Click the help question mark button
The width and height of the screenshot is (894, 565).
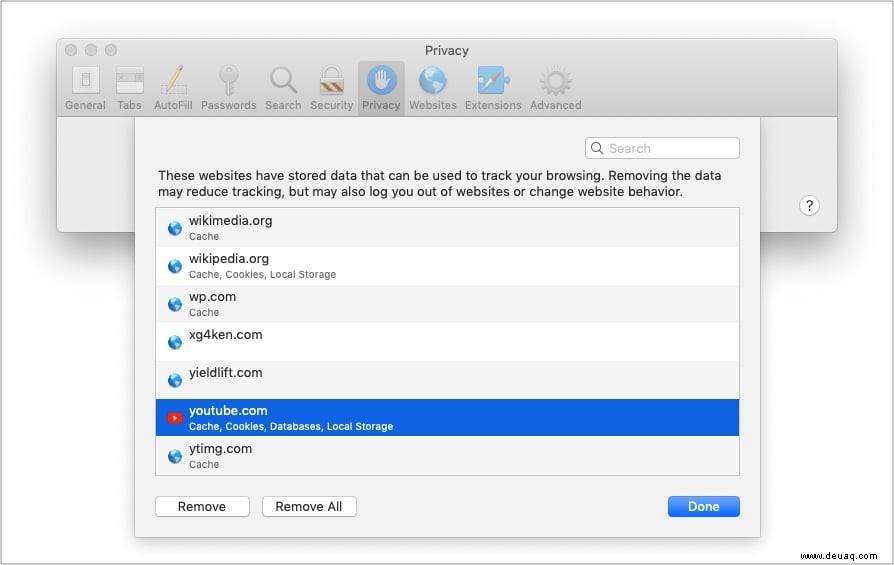(x=809, y=205)
